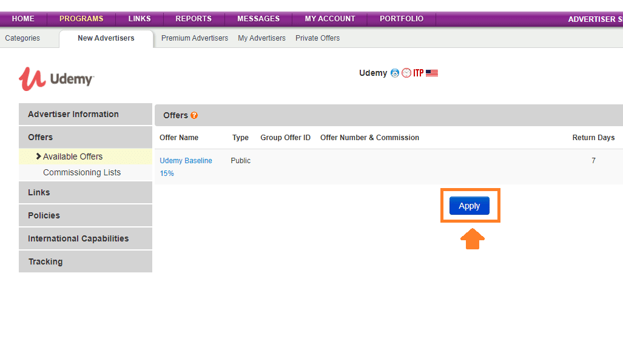This screenshot has width=623, height=364.
Task: Click the blue gear icon beside Udemy
Action: point(394,73)
